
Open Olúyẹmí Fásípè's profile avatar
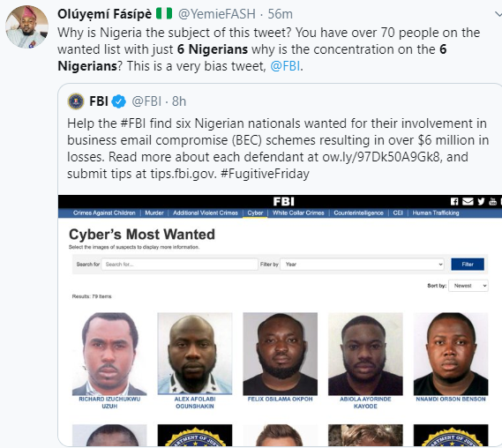tap(26, 26)
